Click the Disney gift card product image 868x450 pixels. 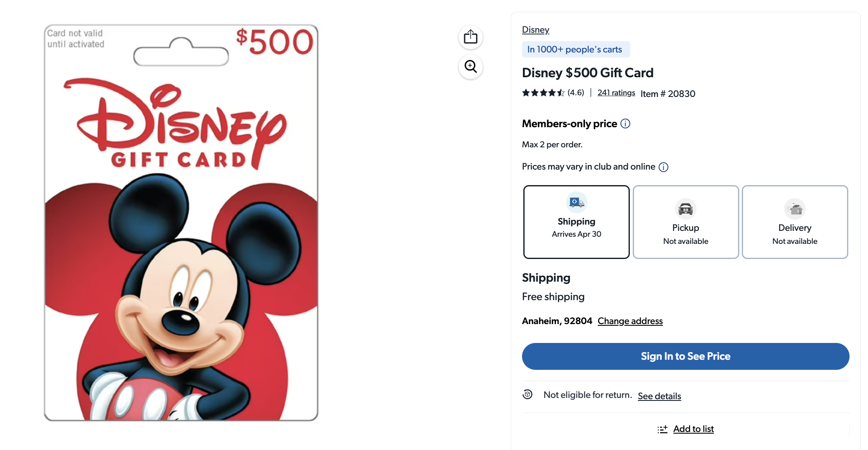[181, 222]
